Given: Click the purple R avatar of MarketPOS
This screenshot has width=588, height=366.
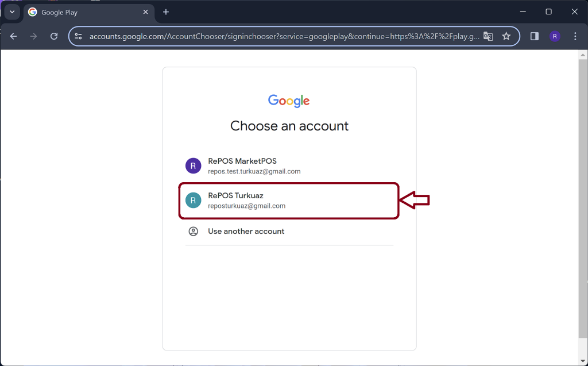Looking at the screenshot, I should click(x=193, y=166).
